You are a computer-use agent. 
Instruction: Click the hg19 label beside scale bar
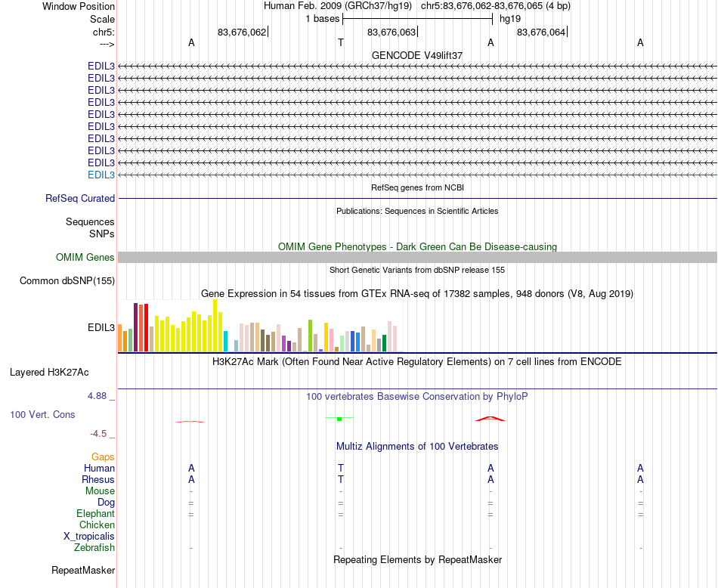pos(510,19)
